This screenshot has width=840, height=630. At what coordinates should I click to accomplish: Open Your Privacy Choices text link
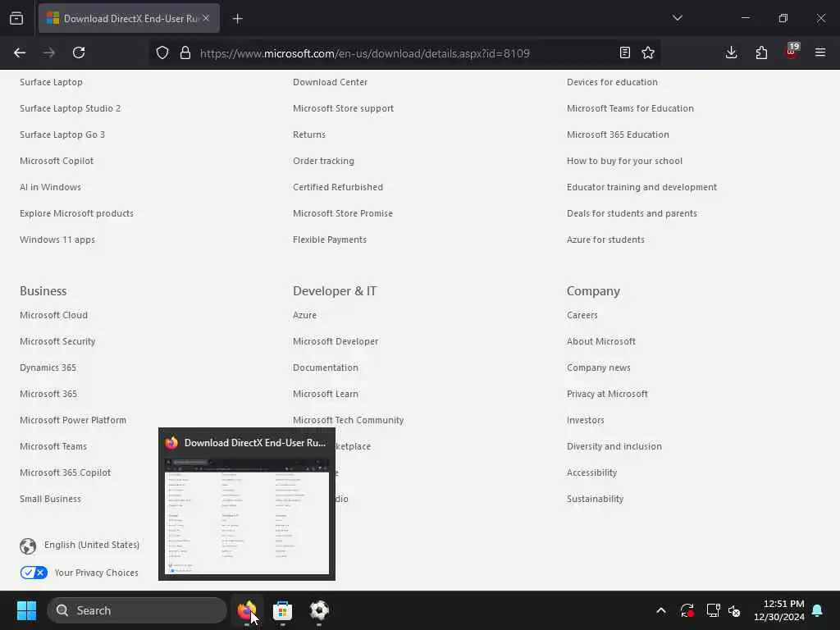click(97, 573)
